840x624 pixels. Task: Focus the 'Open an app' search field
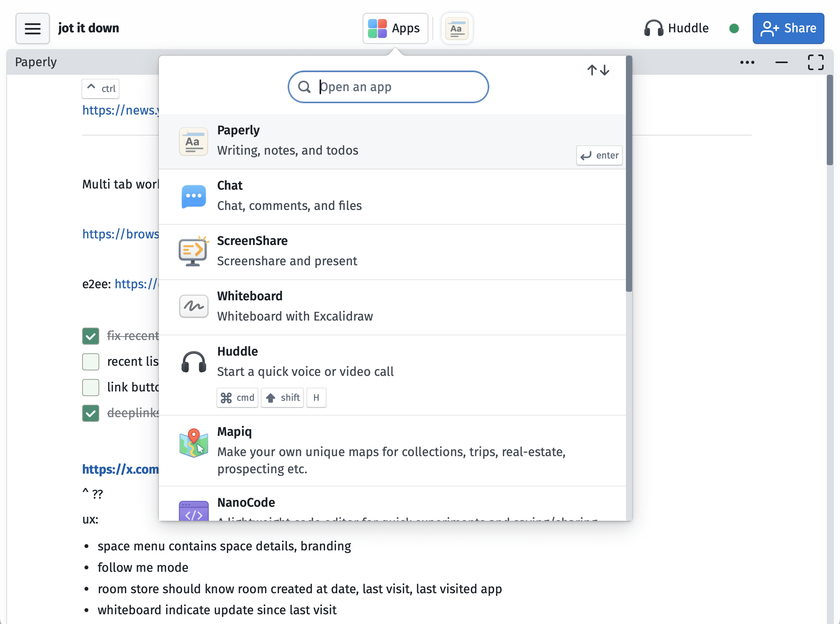pyautogui.click(x=388, y=87)
